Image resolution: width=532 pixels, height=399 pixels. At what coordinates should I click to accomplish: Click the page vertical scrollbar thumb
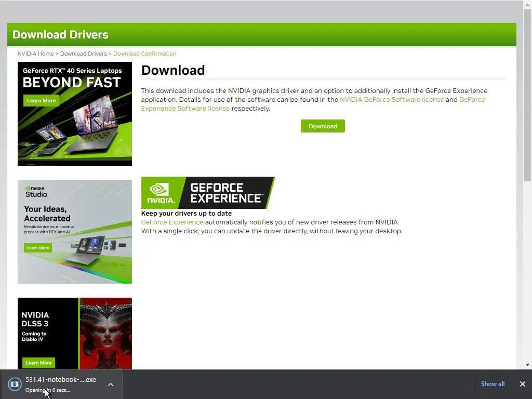[528, 95]
